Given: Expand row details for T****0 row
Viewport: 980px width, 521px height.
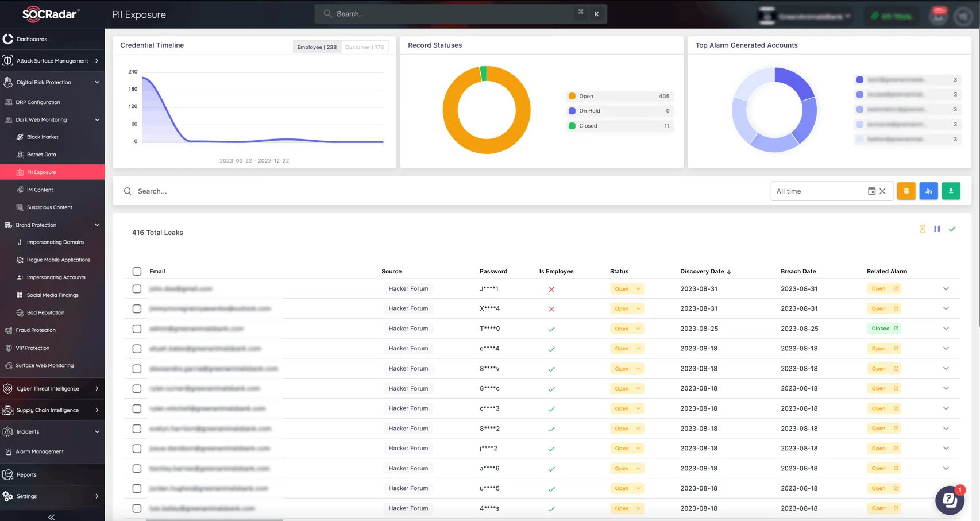Looking at the screenshot, I should point(946,329).
